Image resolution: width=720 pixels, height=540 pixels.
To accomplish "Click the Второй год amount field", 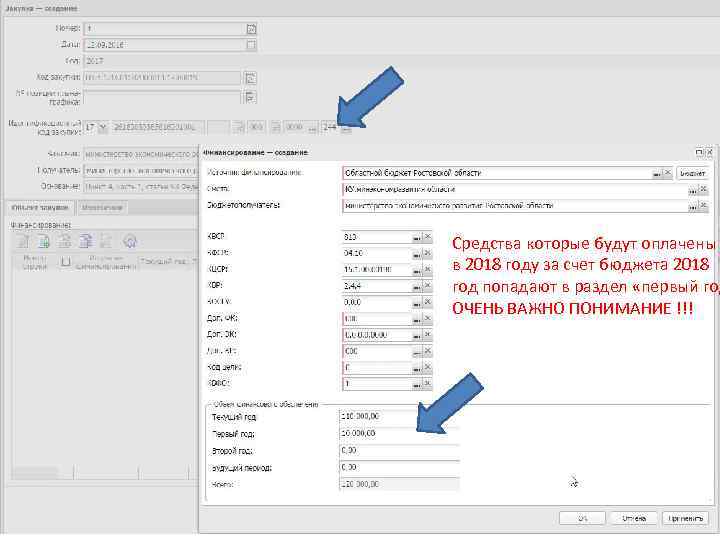I will (399, 450).
